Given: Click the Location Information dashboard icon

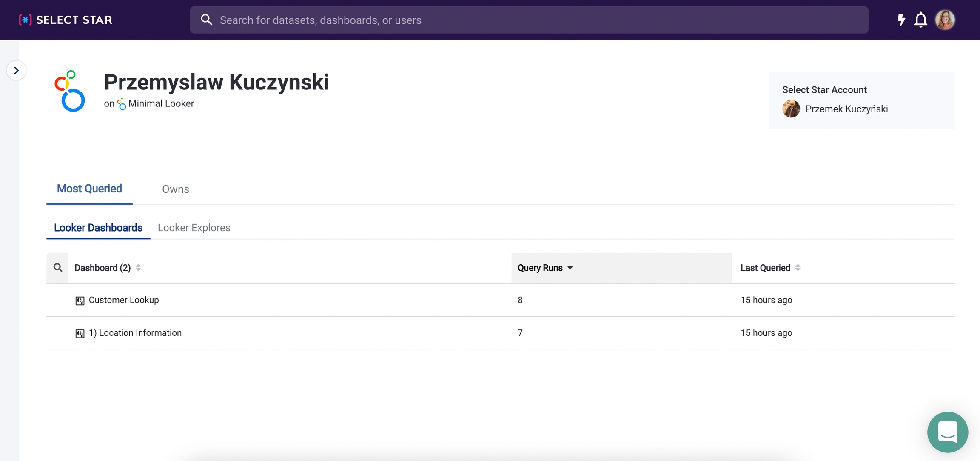Looking at the screenshot, I should pos(80,334).
